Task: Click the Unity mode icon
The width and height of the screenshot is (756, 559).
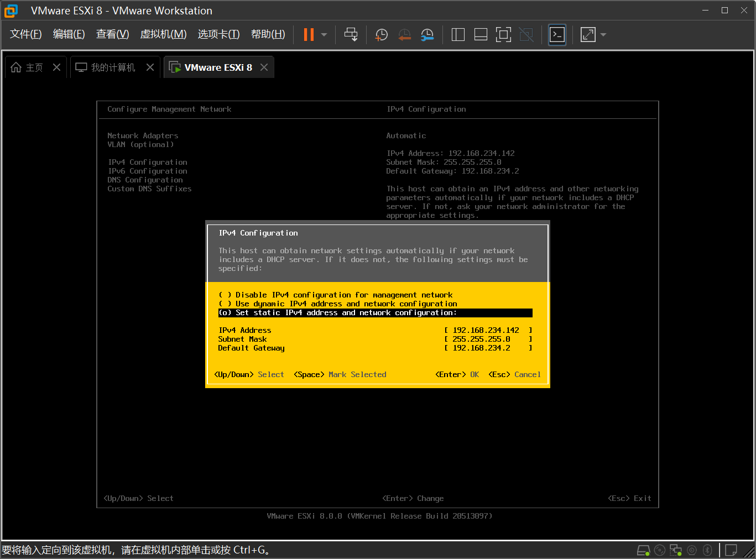Action: [526, 35]
